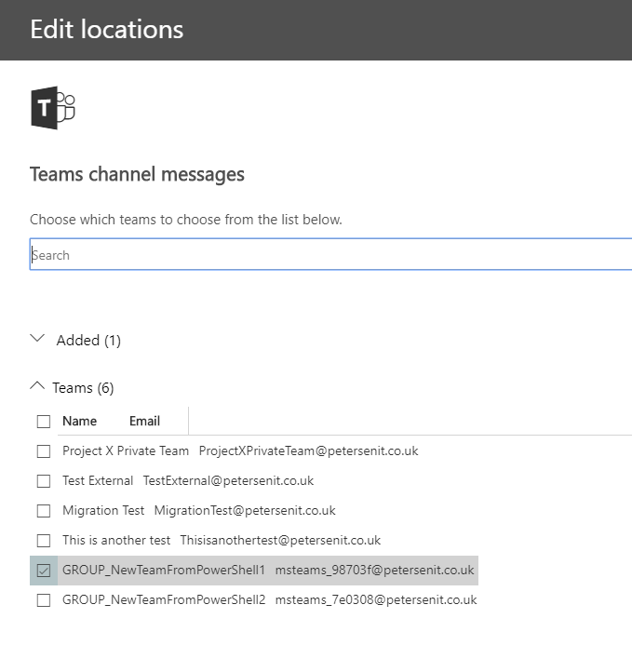Click in the Search teams input field

click(x=330, y=255)
